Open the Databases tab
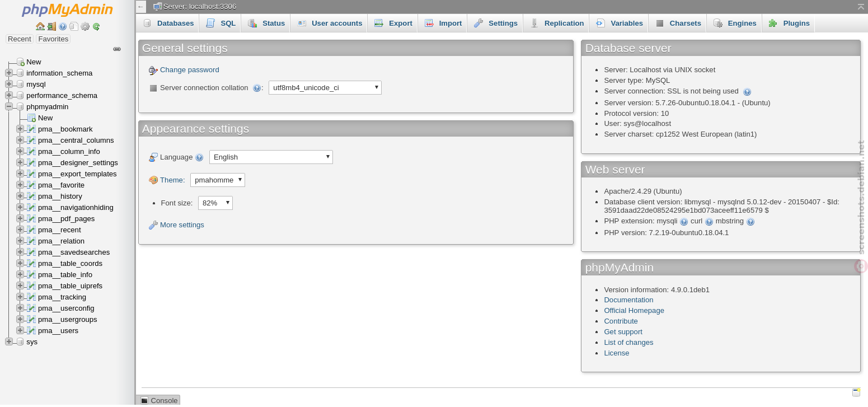Viewport: 868px width, 407px height. pyautogui.click(x=168, y=23)
